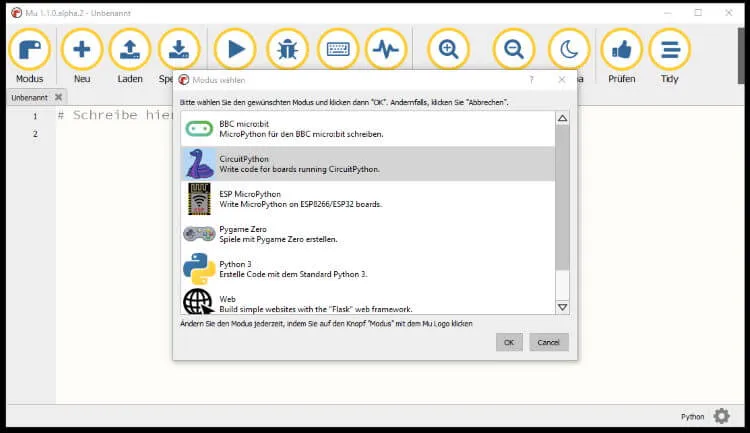Start the debugger with the bug icon
The width and height of the screenshot is (750, 433).
288,49
